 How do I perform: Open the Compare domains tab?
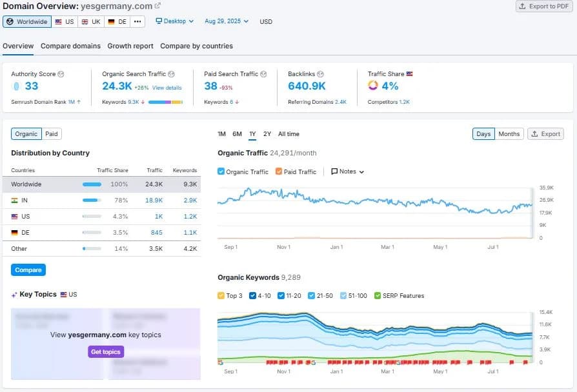tap(70, 46)
